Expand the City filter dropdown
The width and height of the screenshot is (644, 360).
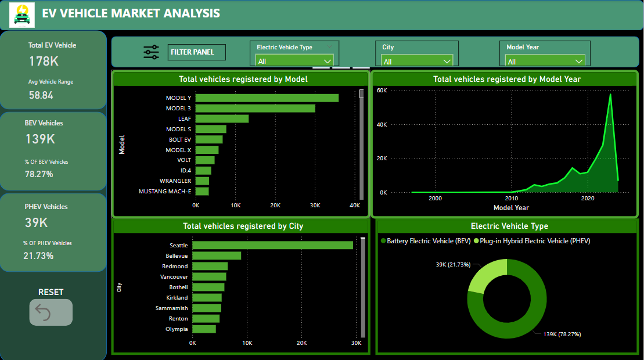tap(416, 61)
